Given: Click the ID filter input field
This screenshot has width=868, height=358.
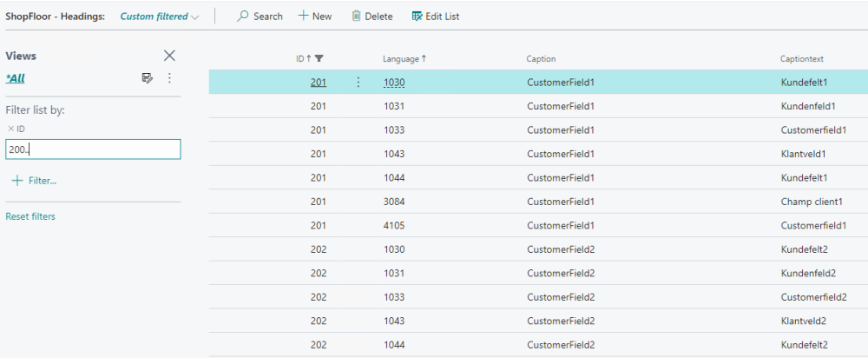Looking at the screenshot, I should pos(93,149).
